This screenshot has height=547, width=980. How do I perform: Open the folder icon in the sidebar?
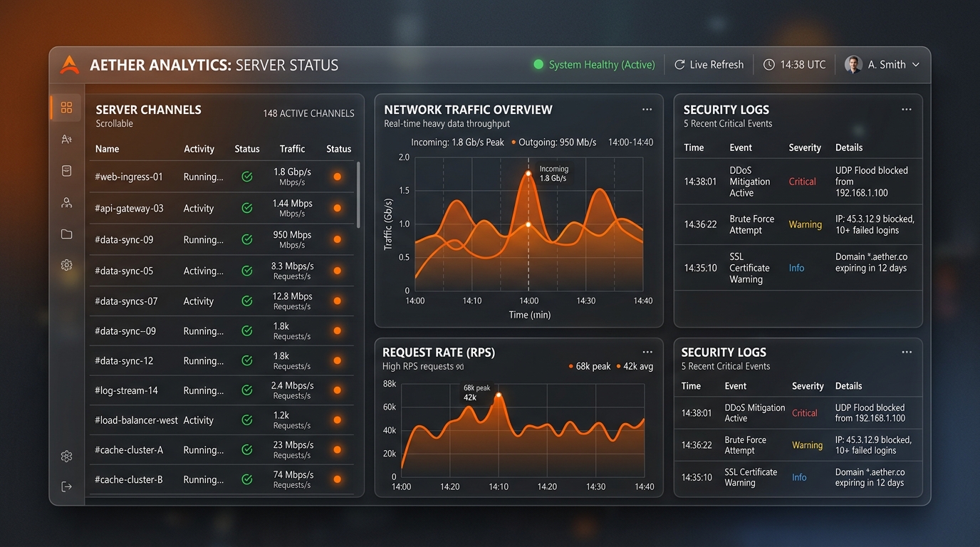pyautogui.click(x=66, y=234)
